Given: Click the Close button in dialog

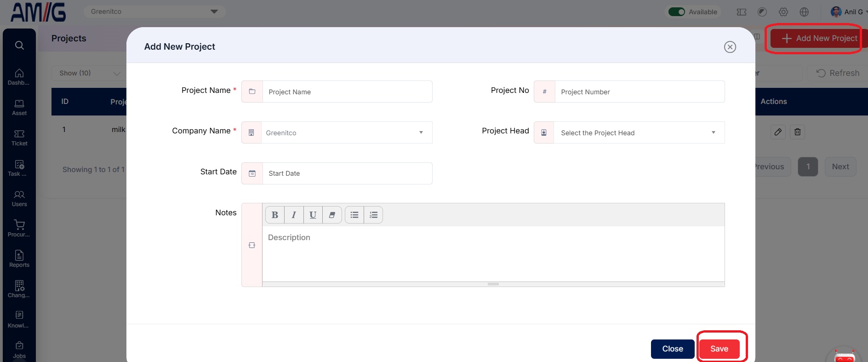Looking at the screenshot, I should (x=673, y=349).
